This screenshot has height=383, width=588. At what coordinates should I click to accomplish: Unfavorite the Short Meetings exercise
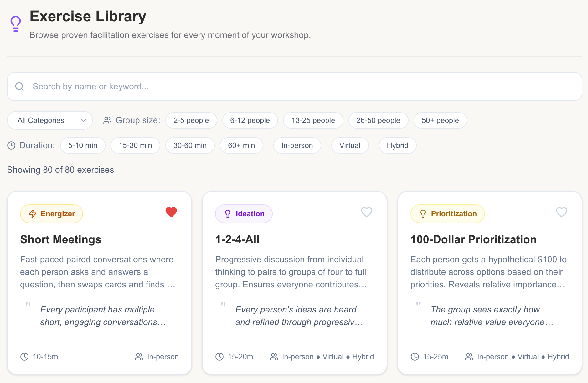[x=171, y=212]
